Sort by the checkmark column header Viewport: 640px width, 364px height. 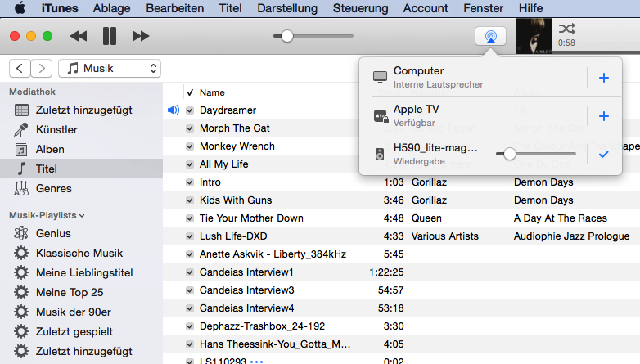190,92
